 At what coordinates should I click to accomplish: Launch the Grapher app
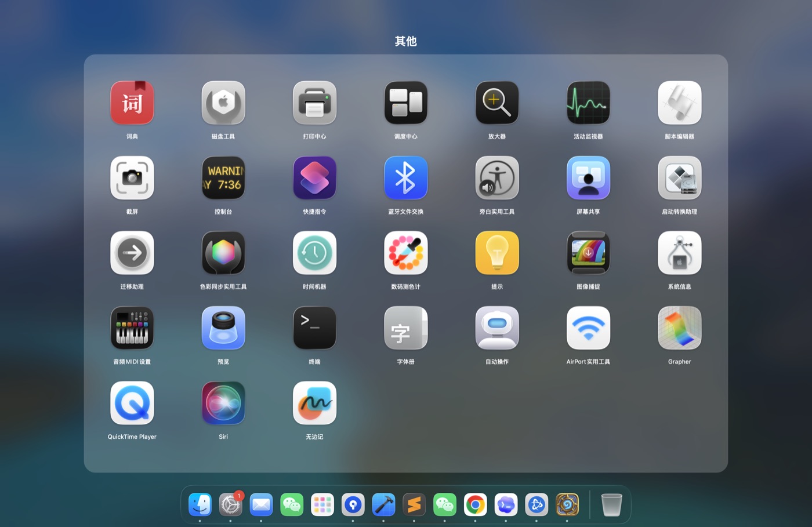tap(680, 328)
